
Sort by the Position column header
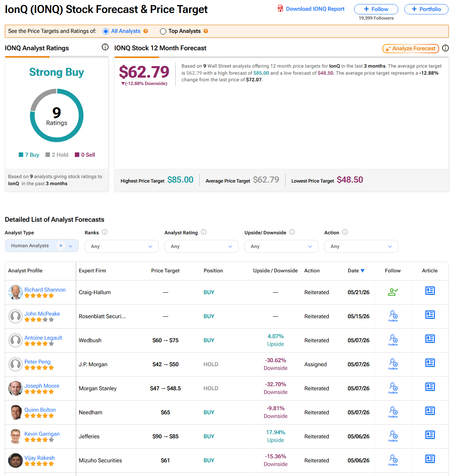[213, 271]
